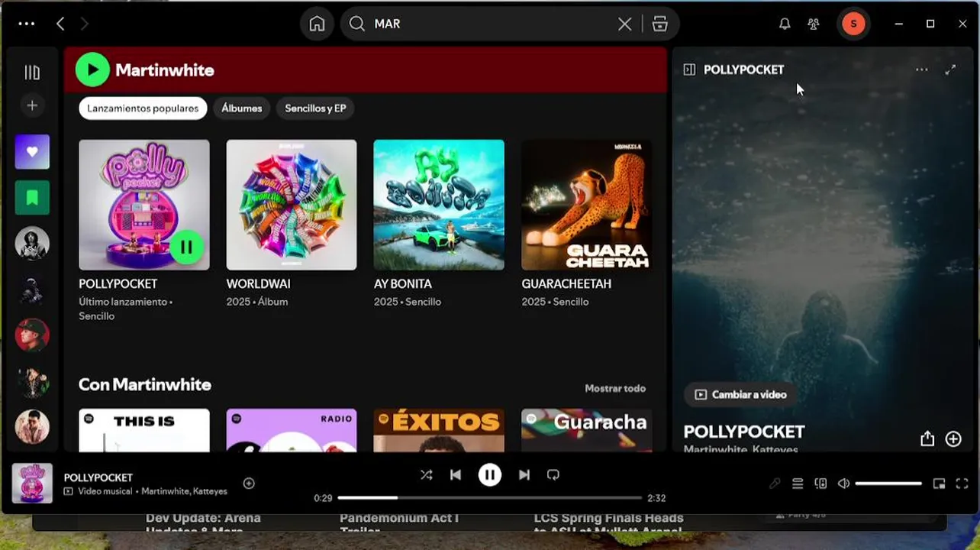The height and width of the screenshot is (550, 980).
Task: Click the AY BONITA title text
Action: pyautogui.click(x=403, y=283)
